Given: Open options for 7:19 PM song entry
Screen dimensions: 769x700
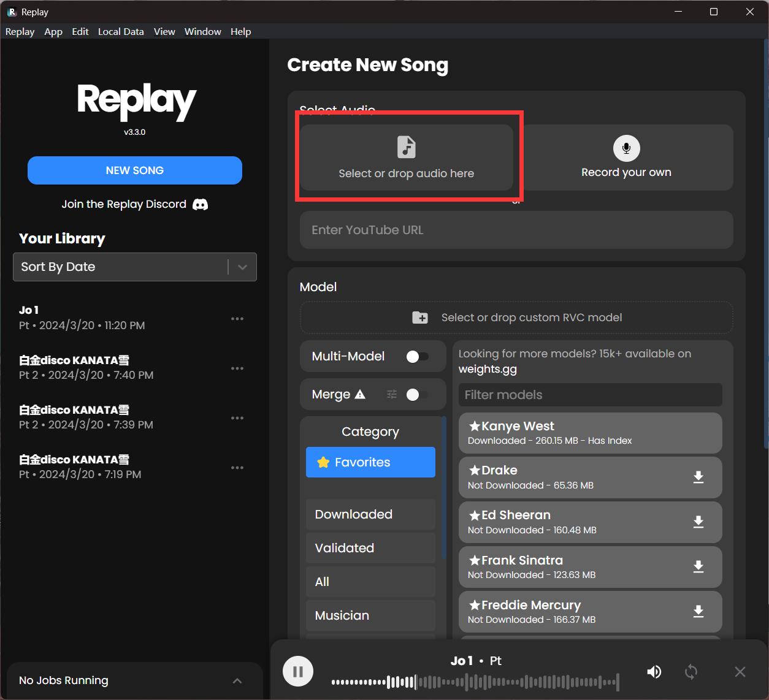Looking at the screenshot, I should (237, 468).
